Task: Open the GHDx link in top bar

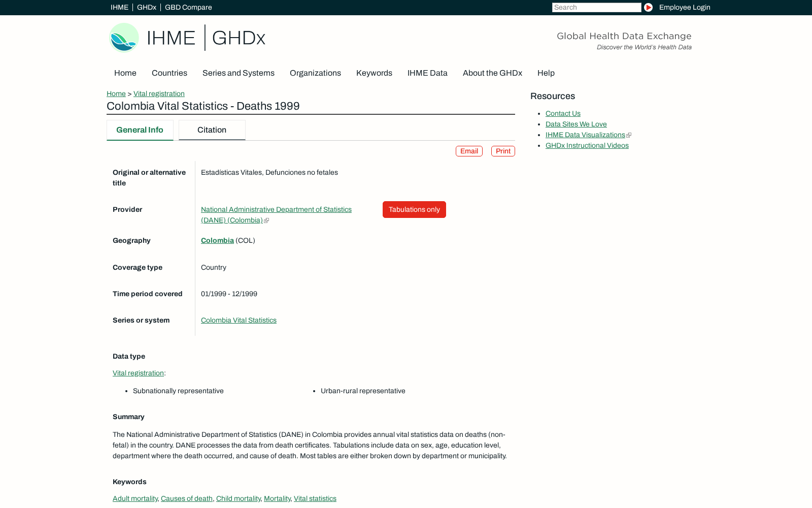Action: pyautogui.click(x=147, y=7)
